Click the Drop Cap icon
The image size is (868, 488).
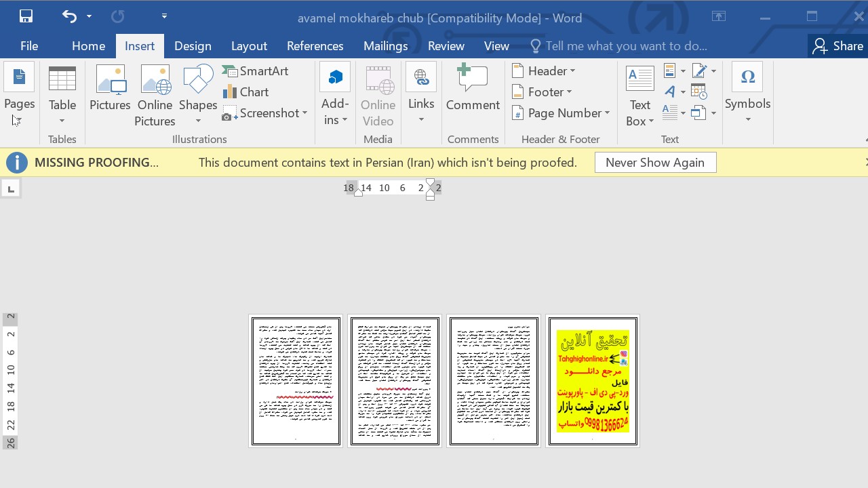[670, 112]
